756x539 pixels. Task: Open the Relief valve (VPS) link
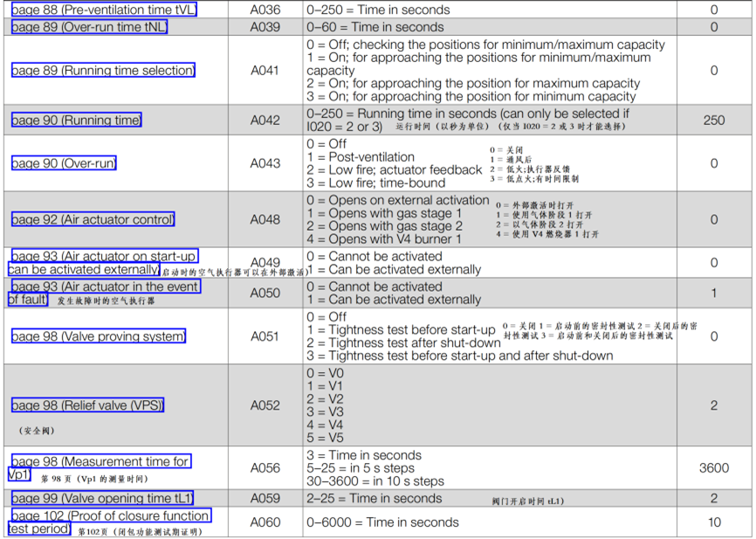click(x=87, y=405)
